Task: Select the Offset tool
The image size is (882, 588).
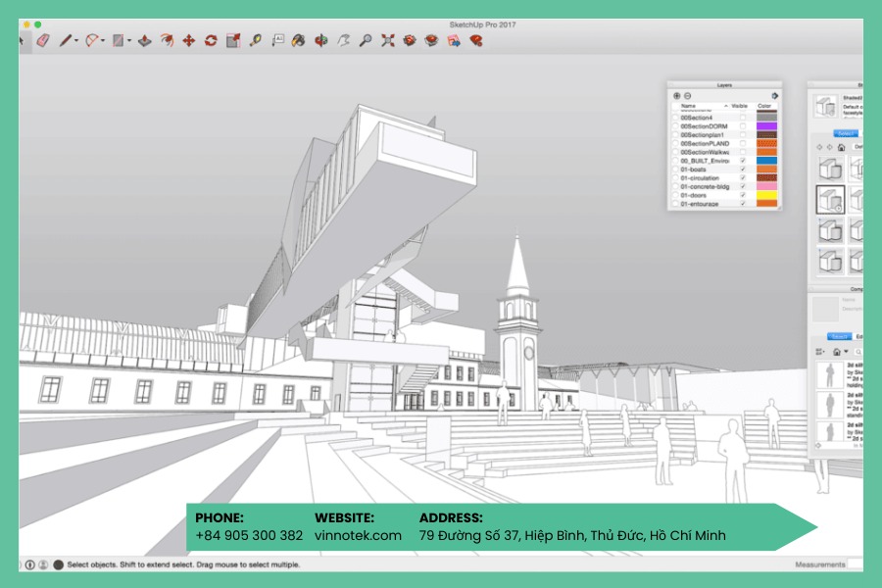Action: (x=167, y=40)
